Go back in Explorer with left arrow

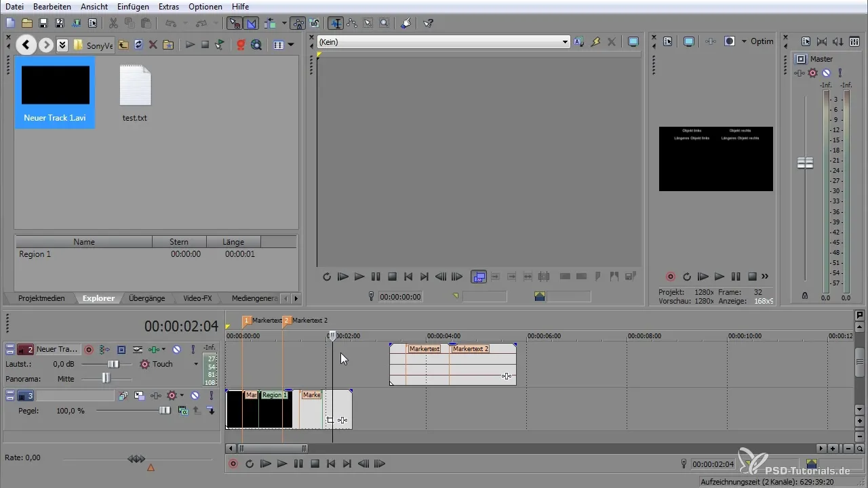pos(26,45)
